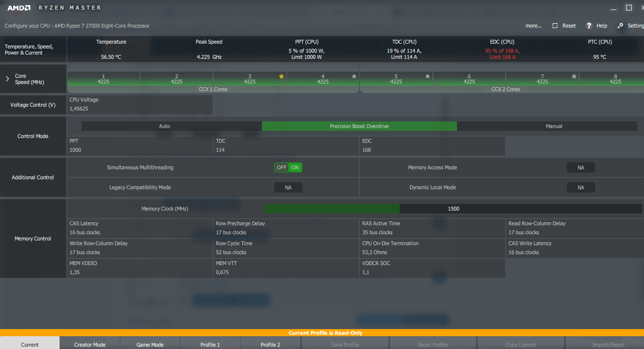The image size is (644, 349).
Task: Open the Profile 1 tab
Action: (210, 343)
